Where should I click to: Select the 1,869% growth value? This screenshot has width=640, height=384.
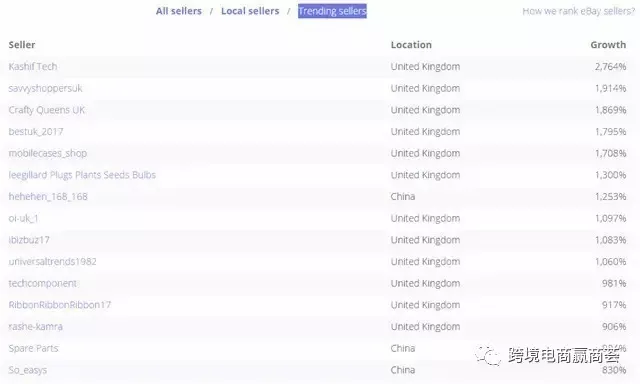611,110
